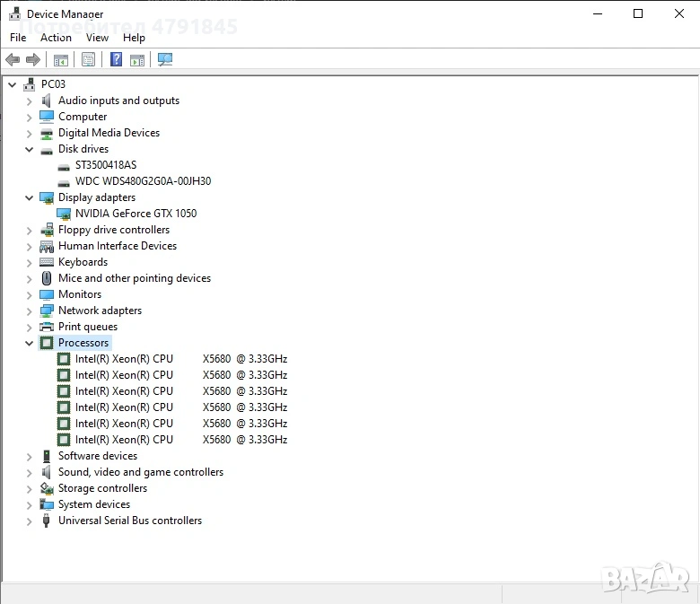Screen dimensions: 700x604
Task: Open the File menu
Action: 18,38
